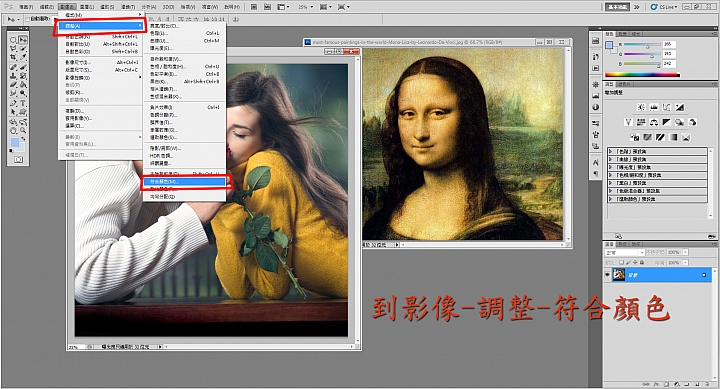
Task: Open the layer Opacity 100% dropdown arrow
Action: pyautogui.click(x=686, y=252)
